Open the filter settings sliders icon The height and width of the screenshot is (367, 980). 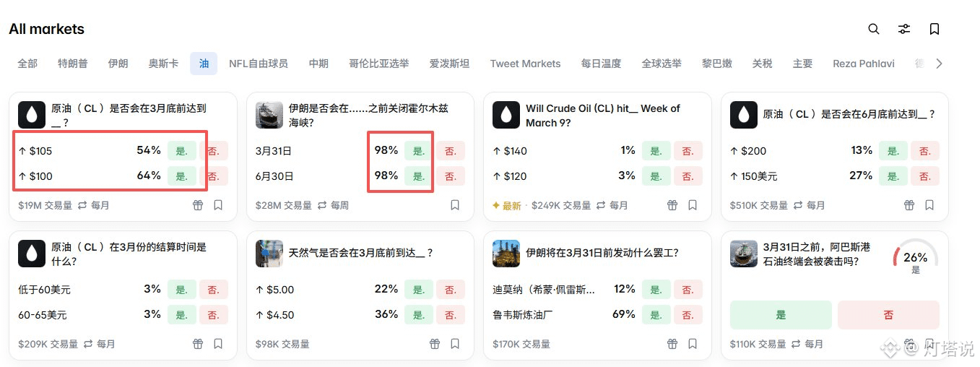point(903,29)
